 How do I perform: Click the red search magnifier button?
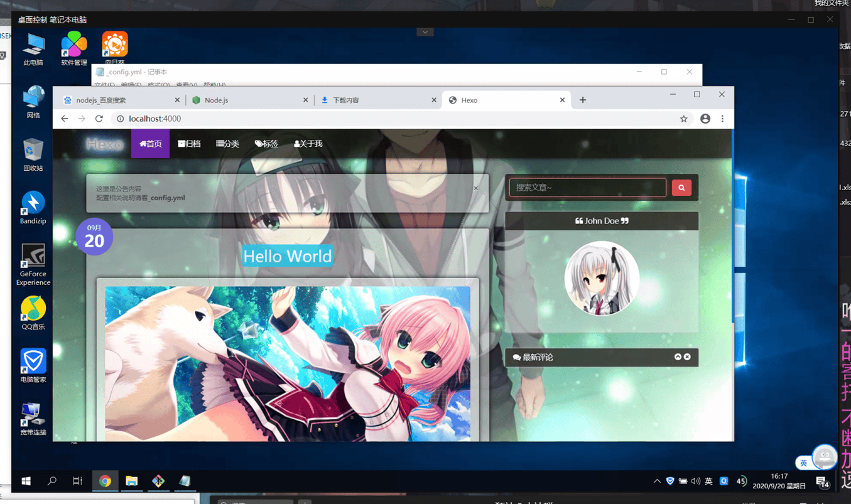pyautogui.click(x=681, y=188)
